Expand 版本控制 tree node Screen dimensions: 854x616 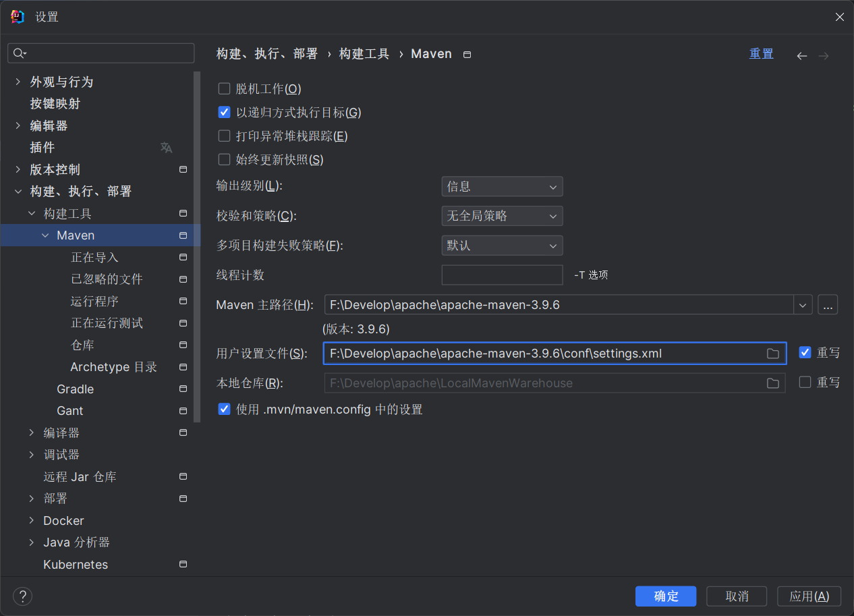tap(18, 169)
